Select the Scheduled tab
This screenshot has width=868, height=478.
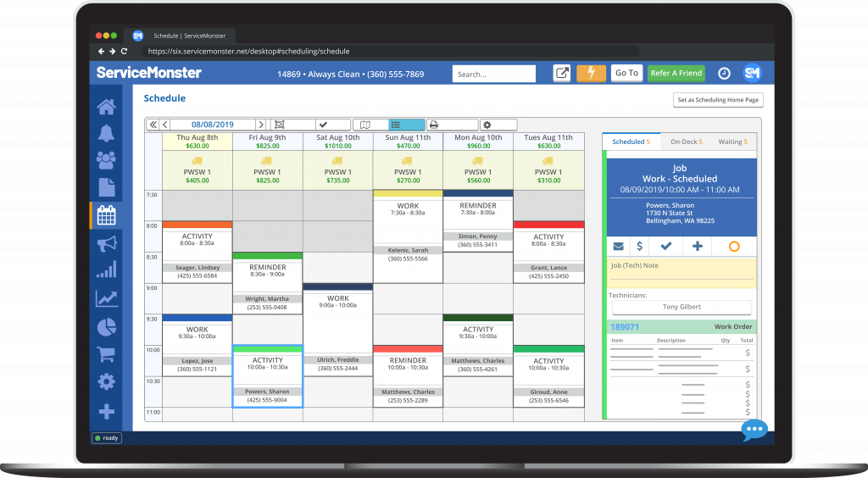tap(631, 142)
